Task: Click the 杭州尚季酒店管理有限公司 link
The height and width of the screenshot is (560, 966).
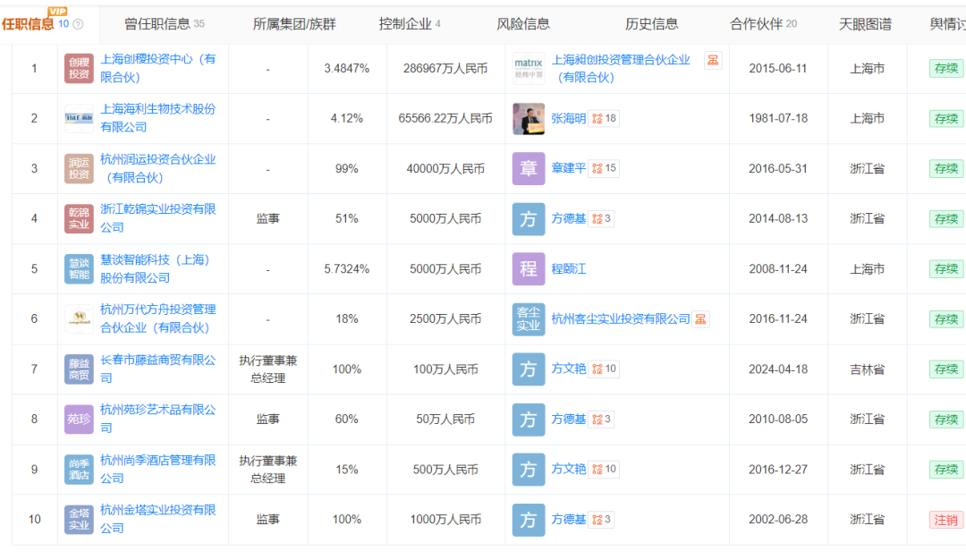Action: point(158,470)
